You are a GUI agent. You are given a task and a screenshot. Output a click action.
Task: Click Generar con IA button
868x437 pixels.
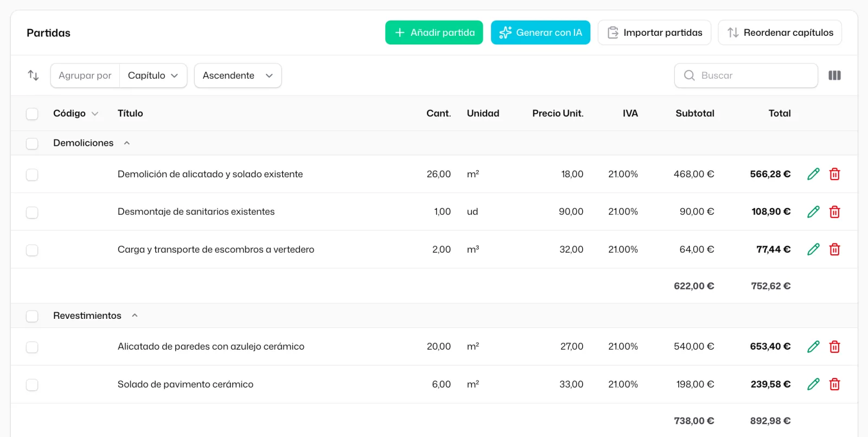pyautogui.click(x=540, y=33)
